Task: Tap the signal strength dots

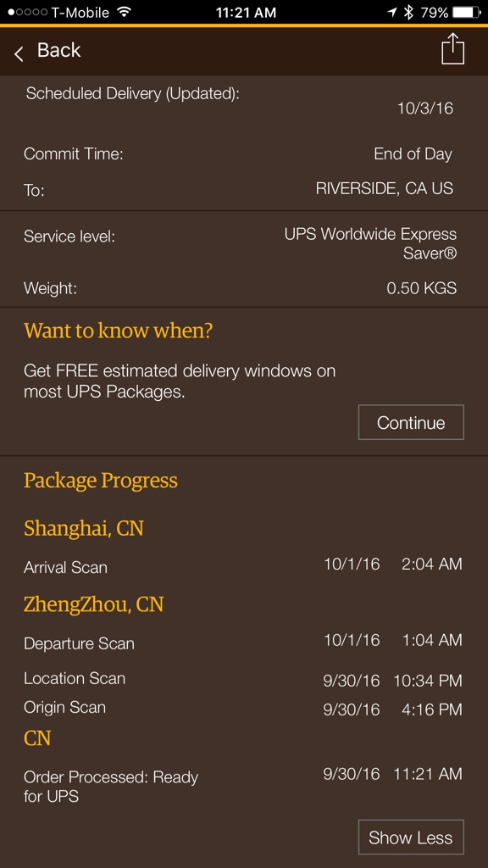Action: pos(27,12)
